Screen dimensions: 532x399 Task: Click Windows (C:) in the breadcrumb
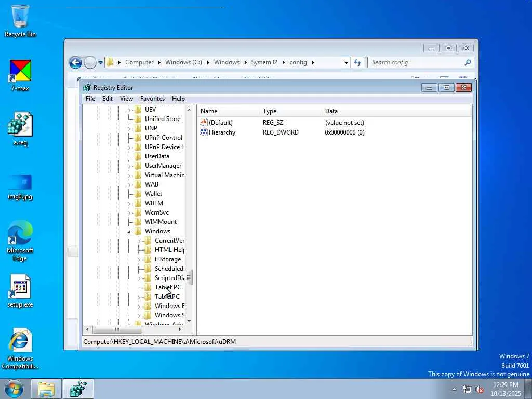coord(183,62)
